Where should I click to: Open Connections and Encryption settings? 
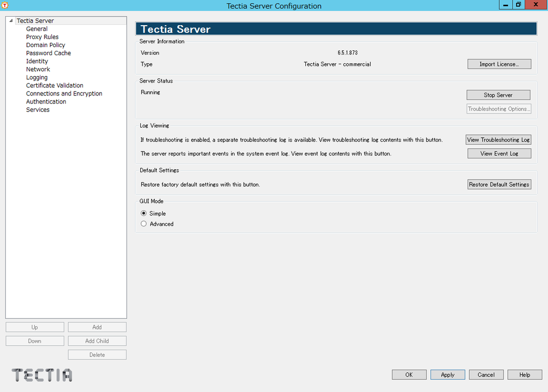point(64,93)
